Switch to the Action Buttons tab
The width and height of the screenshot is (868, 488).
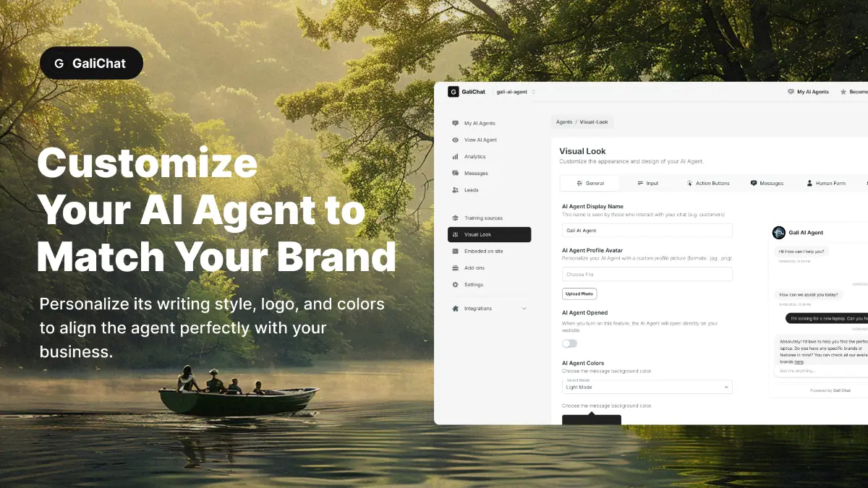tap(707, 184)
